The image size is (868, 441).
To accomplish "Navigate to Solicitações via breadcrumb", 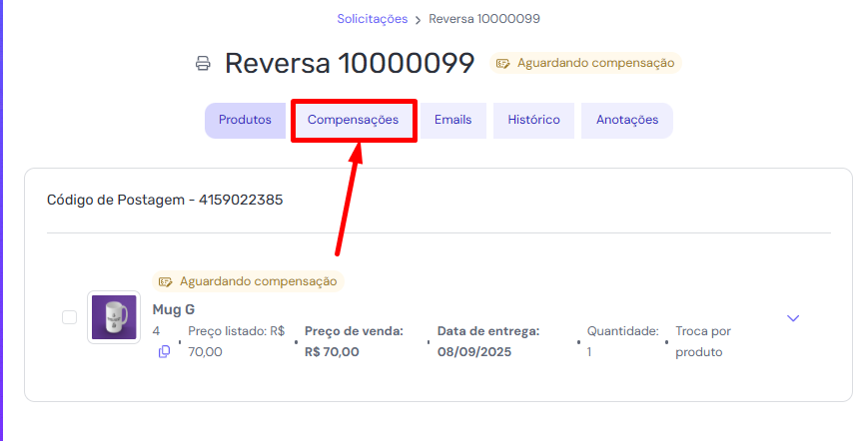I will tap(372, 19).
